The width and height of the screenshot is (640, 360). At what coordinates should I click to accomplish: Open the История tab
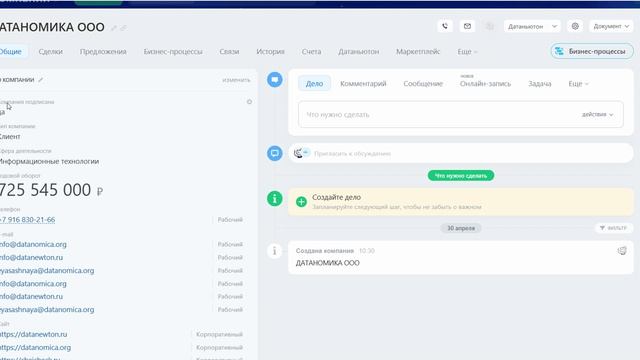pyautogui.click(x=270, y=52)
